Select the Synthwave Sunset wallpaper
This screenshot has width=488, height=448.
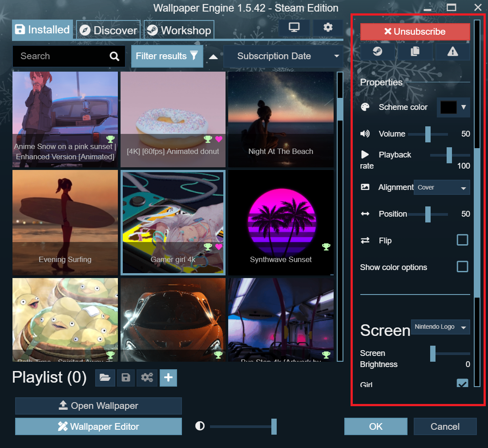click(281, 222)
